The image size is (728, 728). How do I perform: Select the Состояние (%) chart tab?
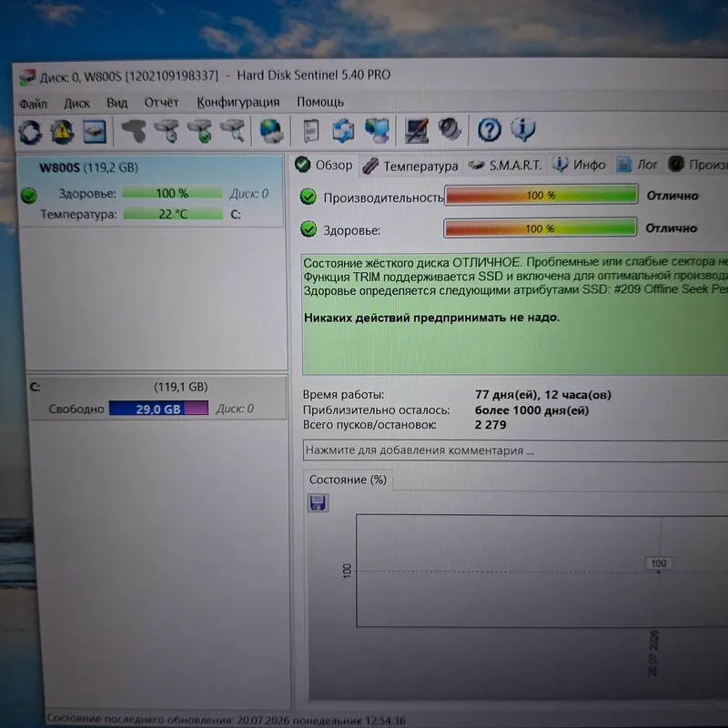click(x=348, y=480)
